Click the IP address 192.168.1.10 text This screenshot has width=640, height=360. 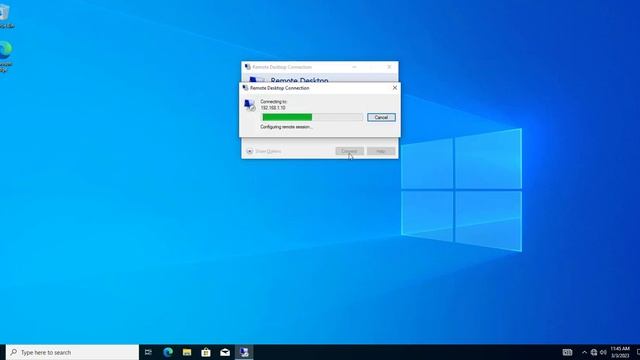pos(273,108)
